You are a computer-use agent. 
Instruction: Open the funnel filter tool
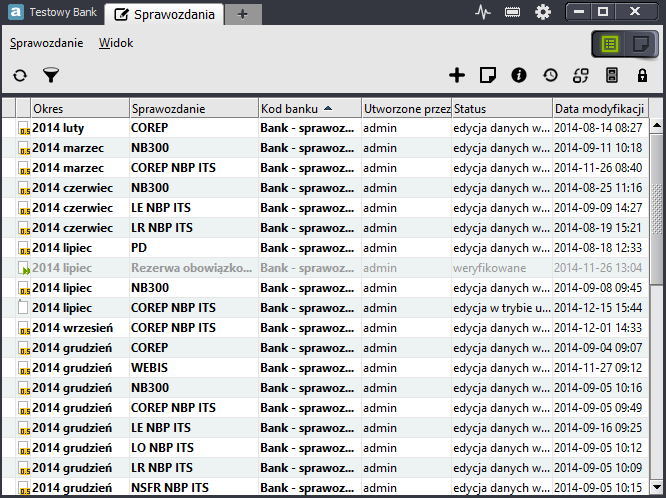tap(51, 75)
